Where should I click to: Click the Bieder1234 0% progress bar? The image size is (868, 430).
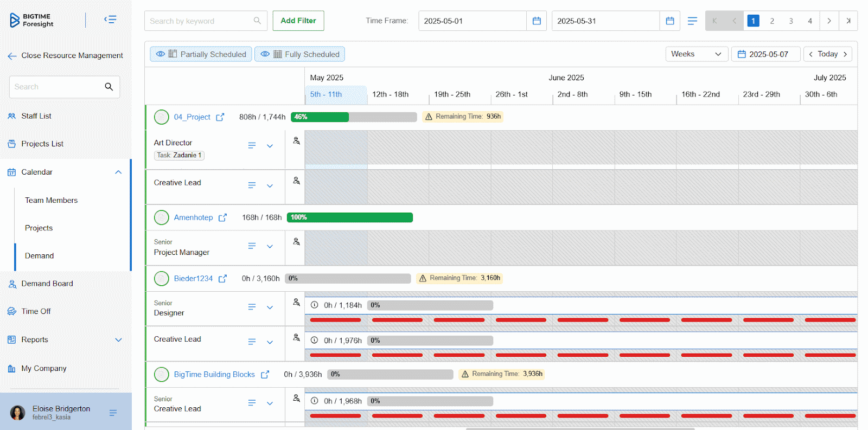pos(348,279)
